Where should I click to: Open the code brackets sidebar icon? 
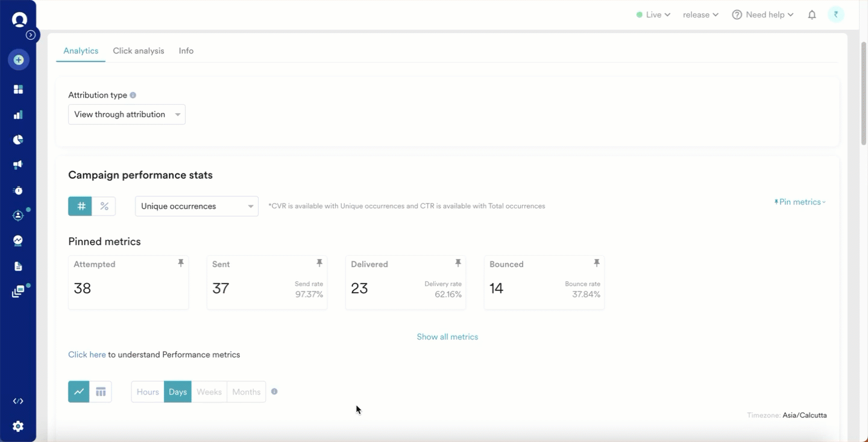(x=18, y=401)
